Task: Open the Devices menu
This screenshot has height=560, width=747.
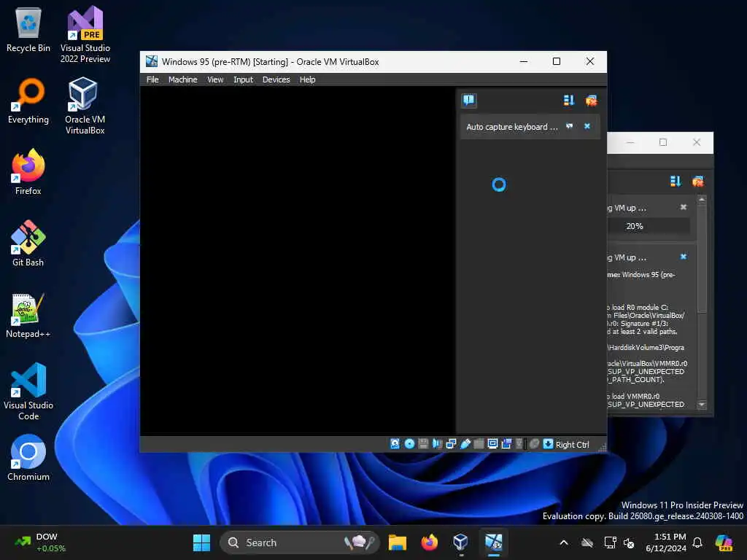Action: [276, 79]
